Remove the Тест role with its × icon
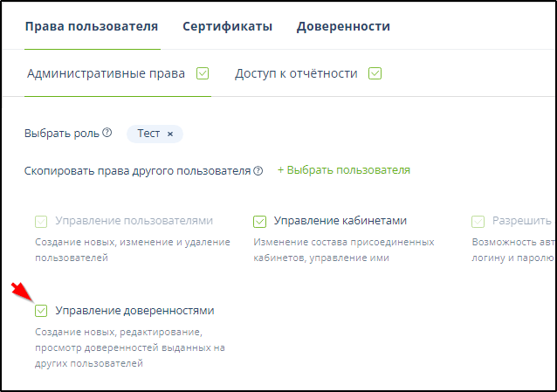 pos(170,134)
